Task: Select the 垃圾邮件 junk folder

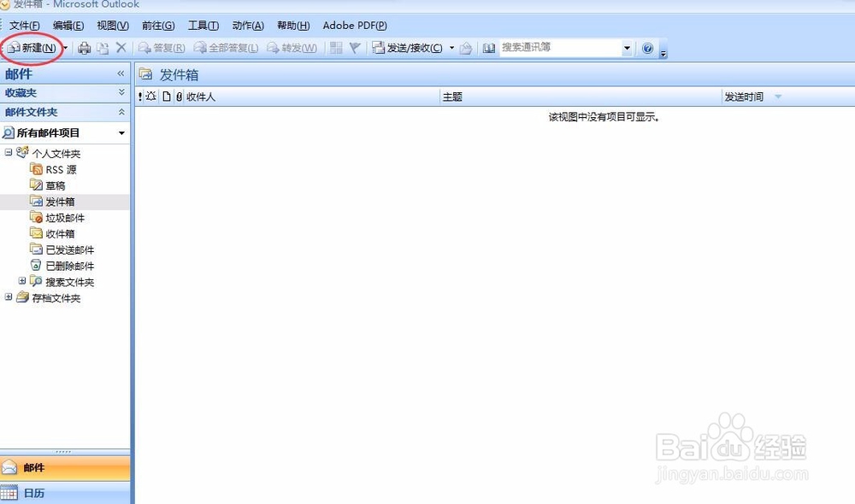Action: pyautogui.click(x=65, y=218)
